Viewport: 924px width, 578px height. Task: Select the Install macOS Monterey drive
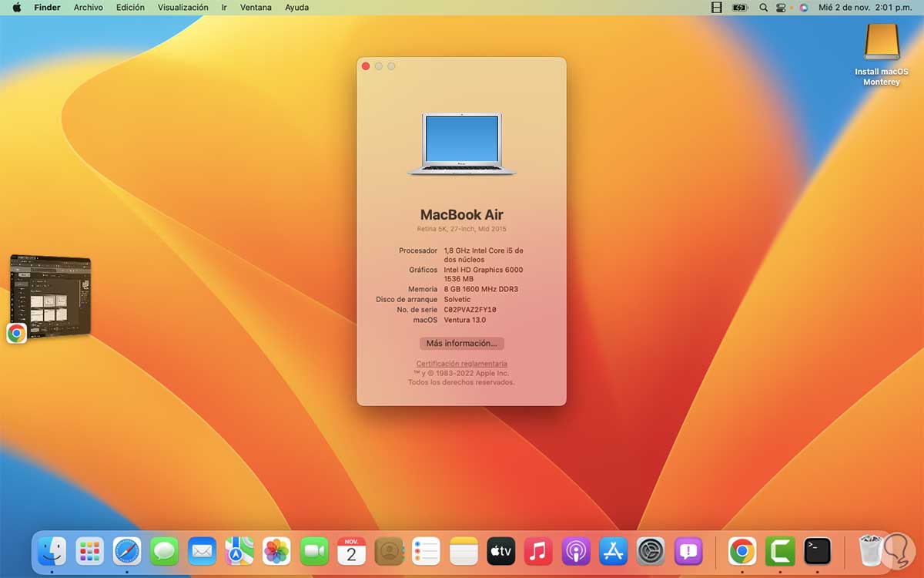(882, 42)
